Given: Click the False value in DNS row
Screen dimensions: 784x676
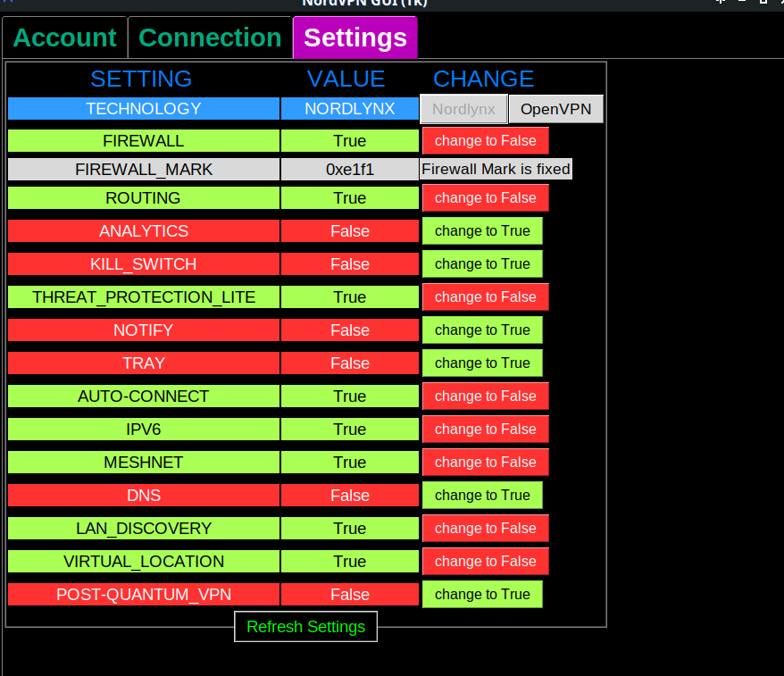Looking at the screenshot, I should [x=349, y=495].
